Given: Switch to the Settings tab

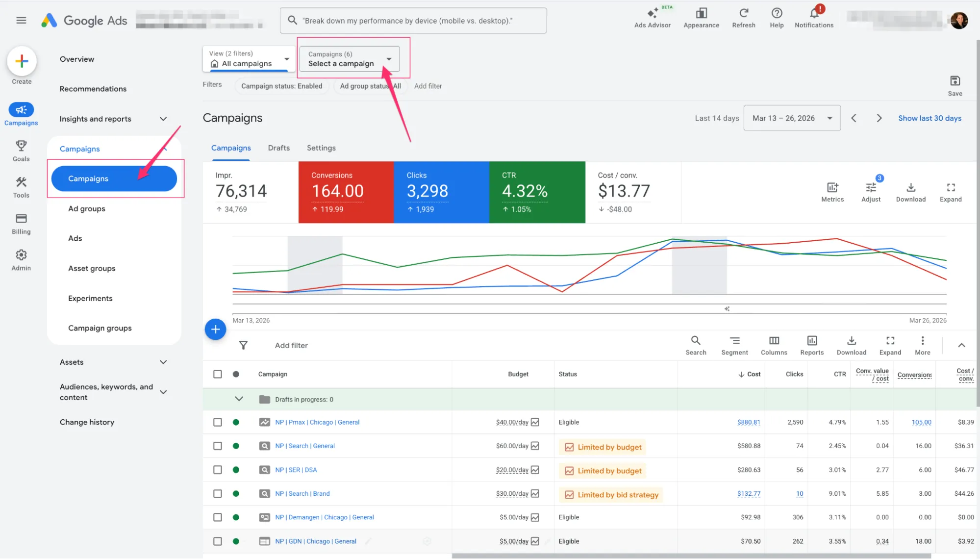Looking at the screenshot, I should pyautogui.click(x=321, y=148).
